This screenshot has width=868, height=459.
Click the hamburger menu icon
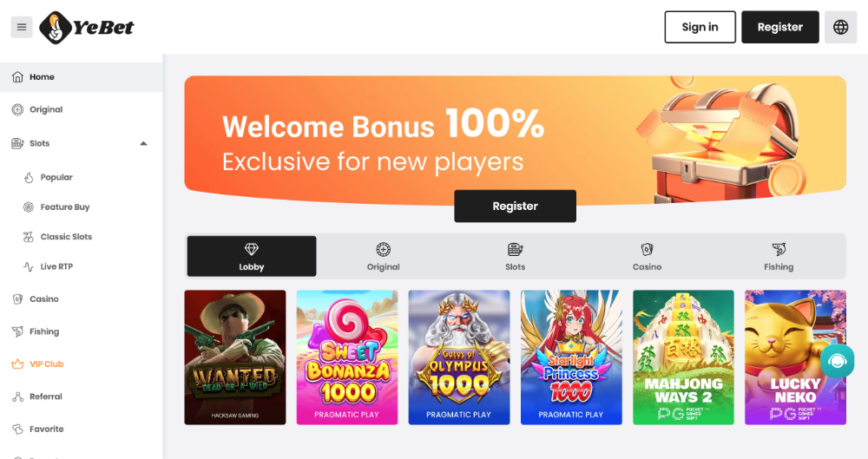click(x=22, y=27)
